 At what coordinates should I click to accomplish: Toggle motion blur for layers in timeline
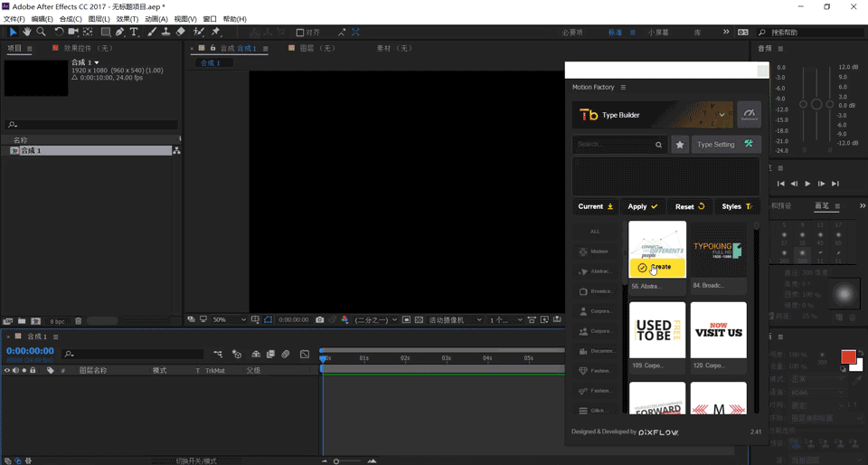(x=286, y=355)
